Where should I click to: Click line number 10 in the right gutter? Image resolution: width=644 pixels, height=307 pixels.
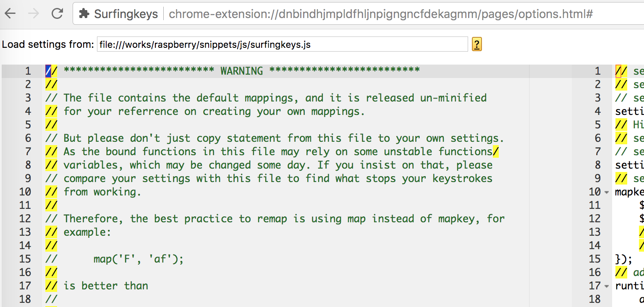(x=595, y=192)
